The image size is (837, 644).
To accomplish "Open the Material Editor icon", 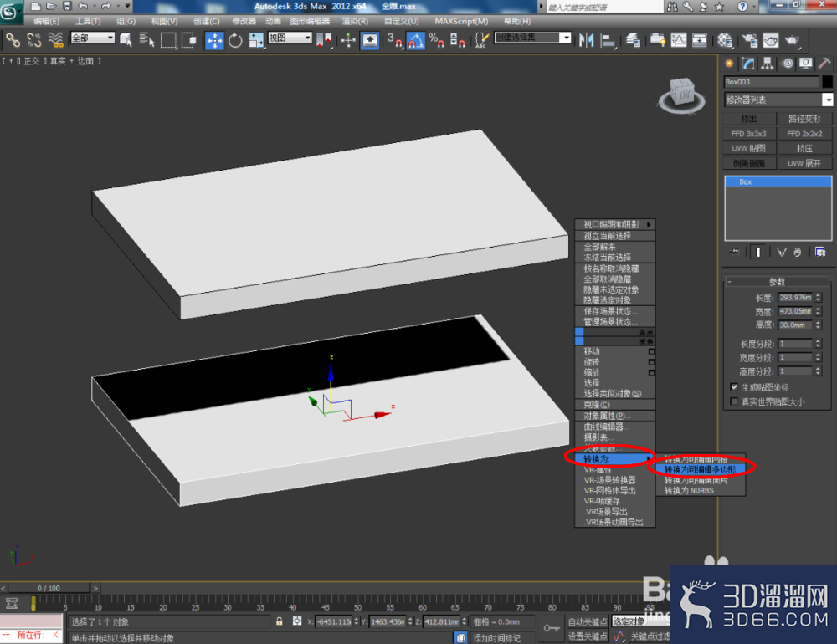I will tap(725, 40).
